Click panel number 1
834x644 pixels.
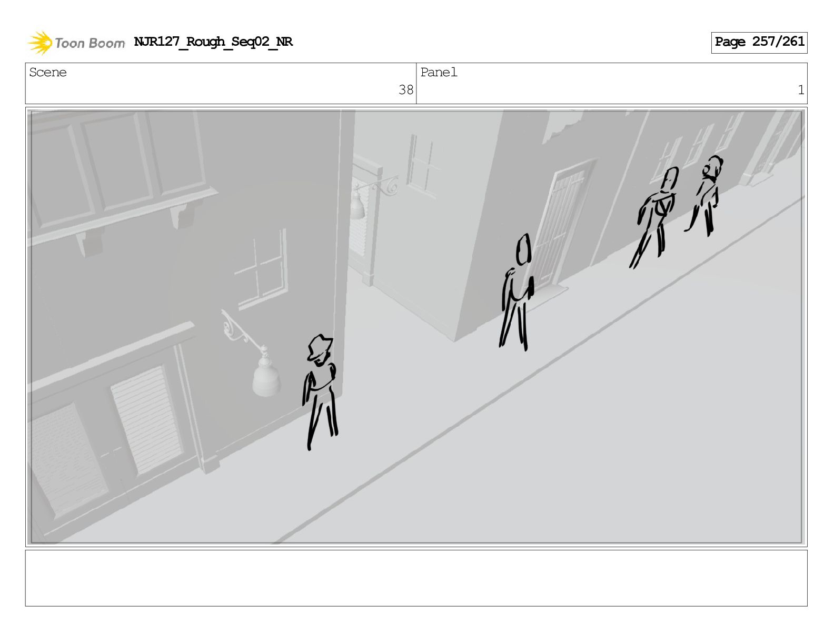(x=801, y=90)
